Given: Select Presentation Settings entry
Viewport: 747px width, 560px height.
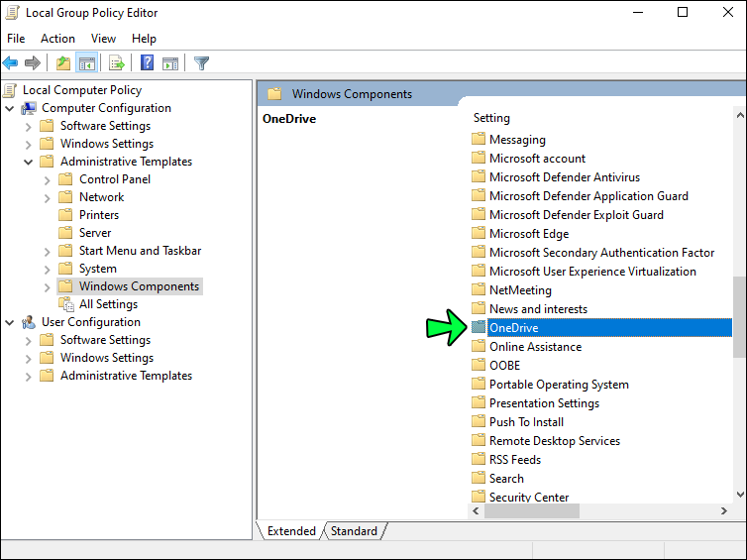Looking at the screenshot, I should [544, 402].
